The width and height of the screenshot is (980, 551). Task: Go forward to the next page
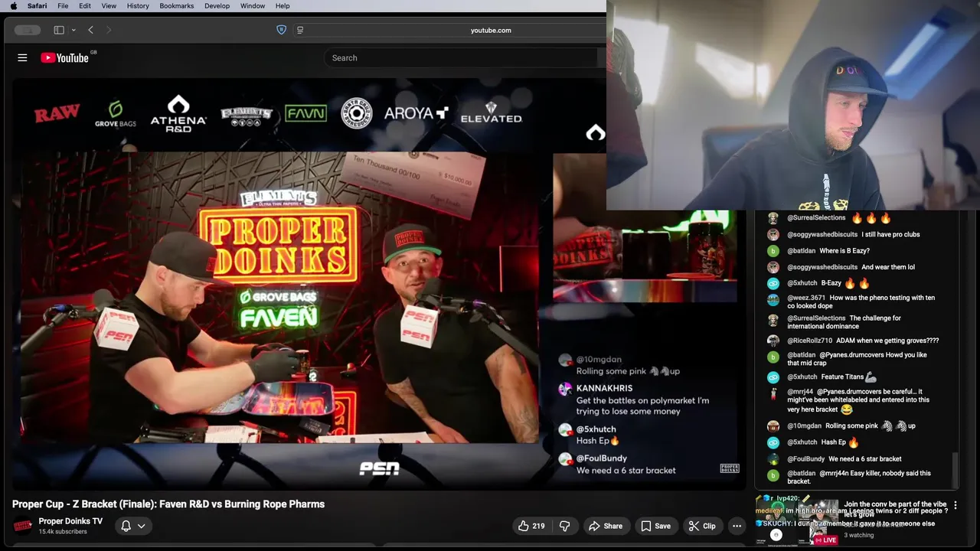109,30
